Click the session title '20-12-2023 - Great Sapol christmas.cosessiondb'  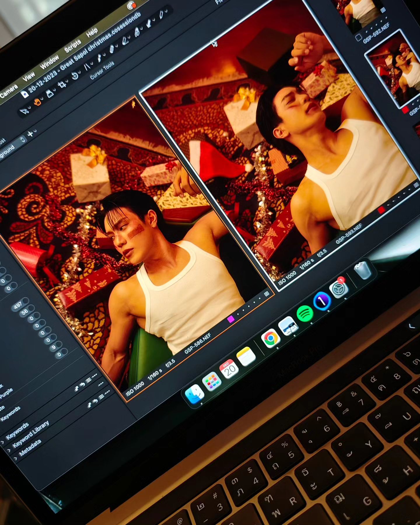tap(85, 52)
